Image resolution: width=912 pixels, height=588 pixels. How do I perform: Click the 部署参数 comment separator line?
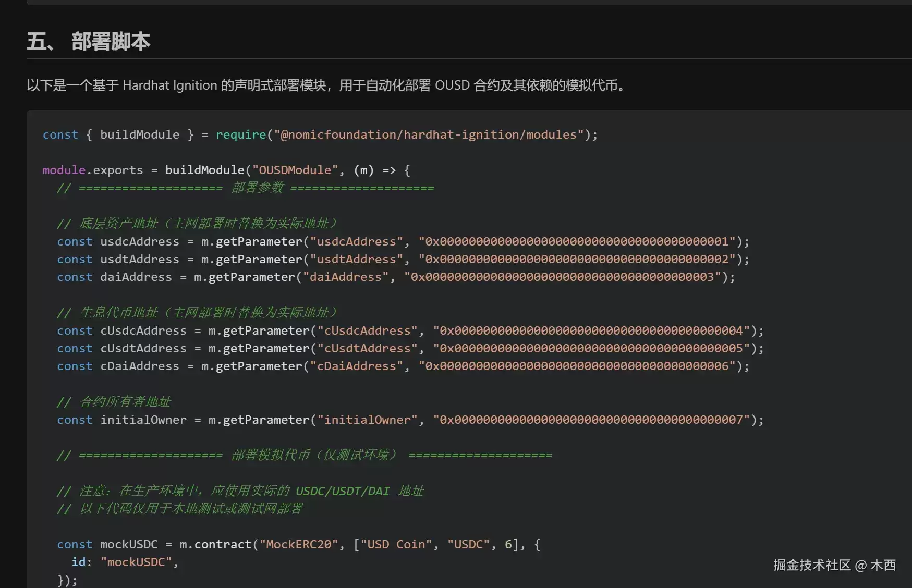(x=246, y=188)
